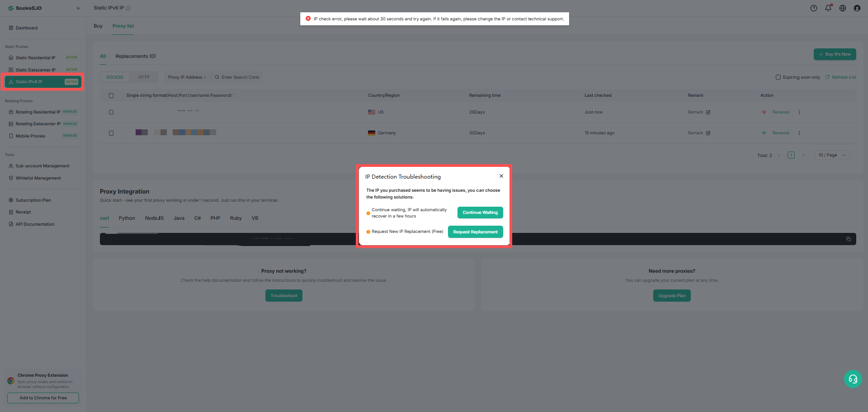Copy the curl code snippet

849,239
